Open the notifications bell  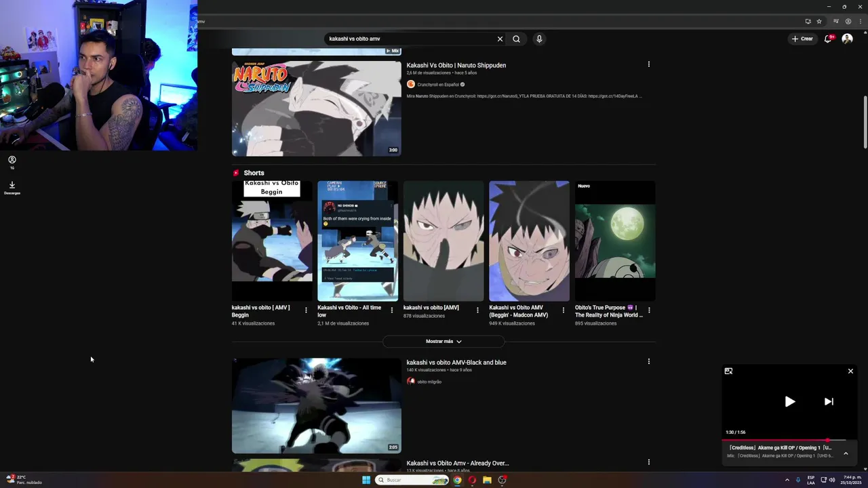pos(828,39)
